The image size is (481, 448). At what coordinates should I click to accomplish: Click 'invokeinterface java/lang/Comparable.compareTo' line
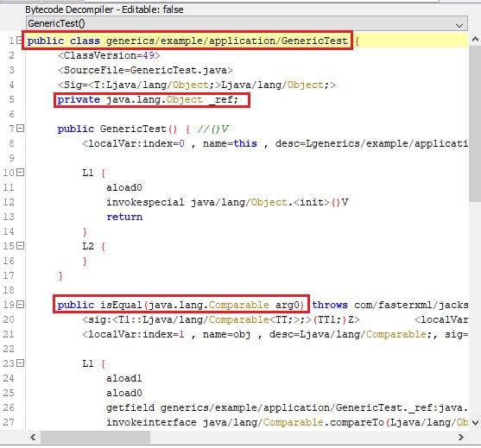tap(287, 423)
